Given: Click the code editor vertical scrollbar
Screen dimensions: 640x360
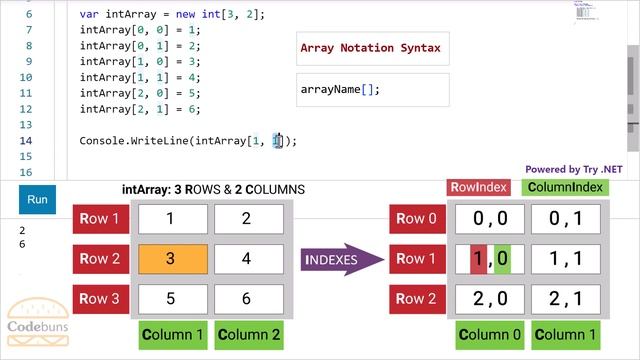Looking at the screenshot, I should (633, 98).
